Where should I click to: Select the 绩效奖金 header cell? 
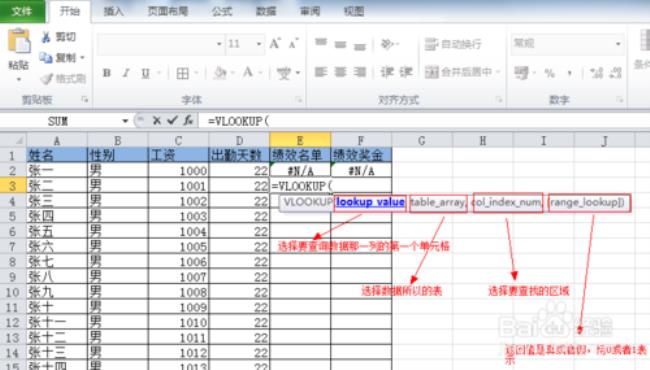(361, 155)
